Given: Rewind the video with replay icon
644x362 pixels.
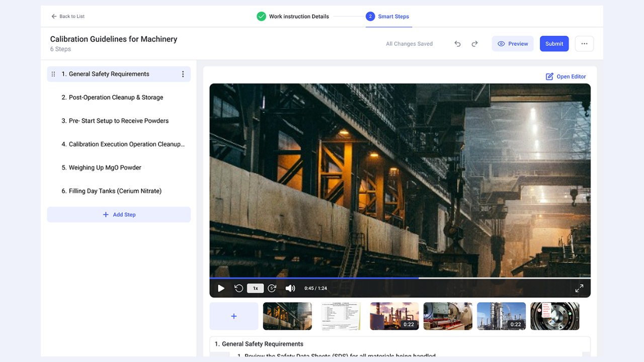Looking at the screenshot, I should tap(238, 288).
